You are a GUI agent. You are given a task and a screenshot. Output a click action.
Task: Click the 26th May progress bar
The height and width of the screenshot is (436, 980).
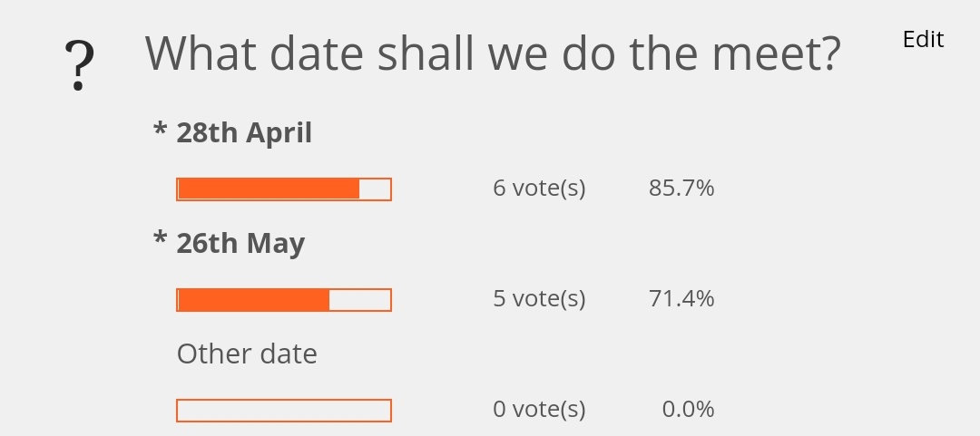click(284, 300)
